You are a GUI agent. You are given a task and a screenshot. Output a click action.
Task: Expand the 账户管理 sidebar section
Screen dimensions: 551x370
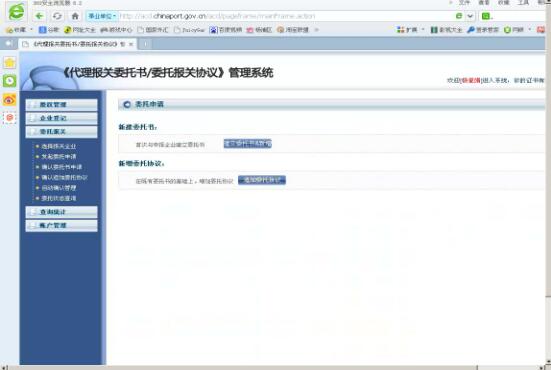point(61,225)
